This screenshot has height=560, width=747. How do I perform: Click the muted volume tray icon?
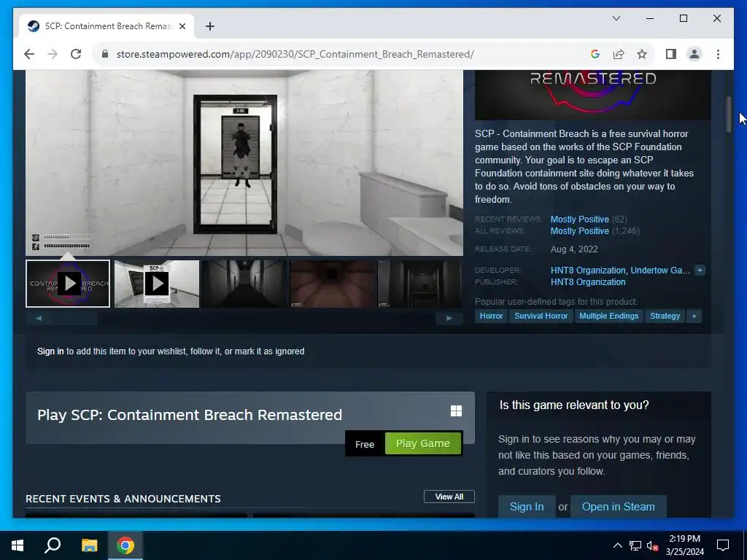652,545
